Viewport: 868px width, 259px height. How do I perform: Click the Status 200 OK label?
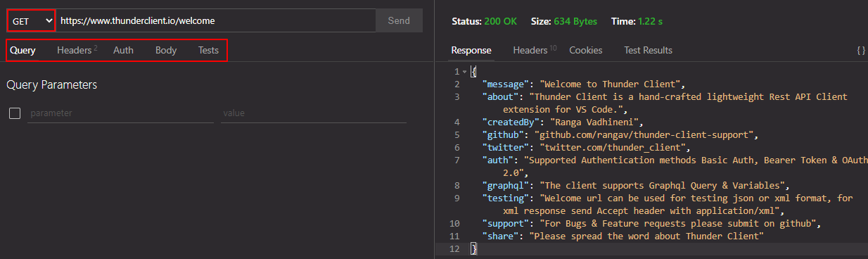coord(484,21)
